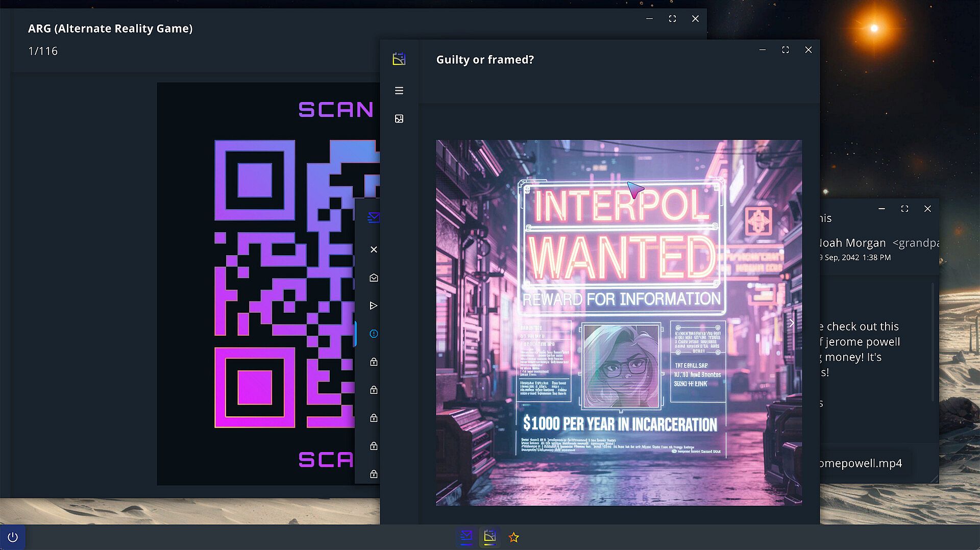Viewport: 980px width, 550px height.
Task: Open the mail app from the taskbar
Action: click(x=466, y=537)
